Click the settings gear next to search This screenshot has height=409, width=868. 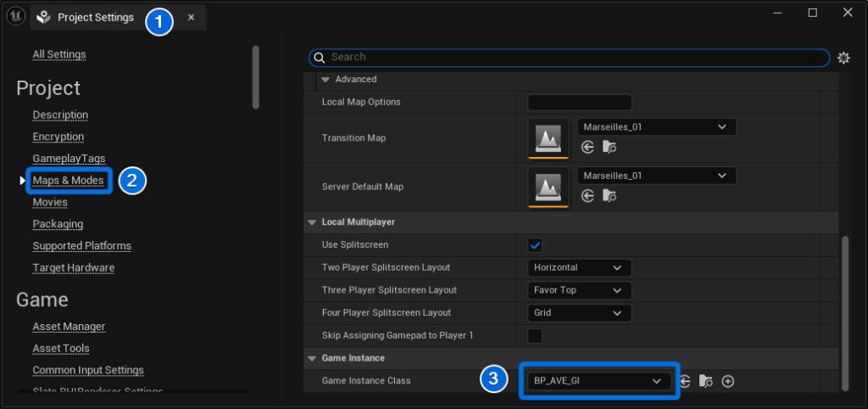click(843, 58)
